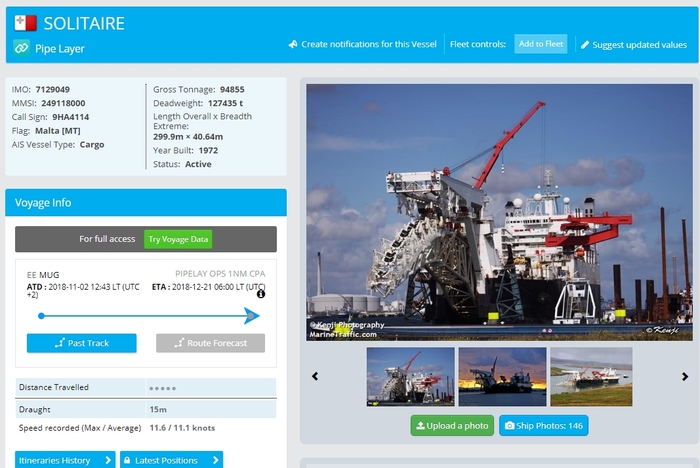The image size is (700, 468).
Task: Upload a photo of the ship
Action: [452, 426]
